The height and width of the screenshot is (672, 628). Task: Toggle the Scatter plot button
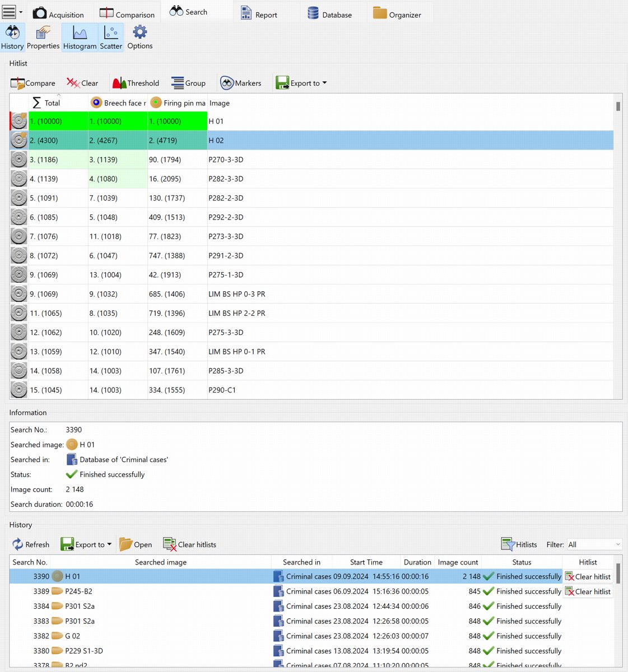pos(111,38)
